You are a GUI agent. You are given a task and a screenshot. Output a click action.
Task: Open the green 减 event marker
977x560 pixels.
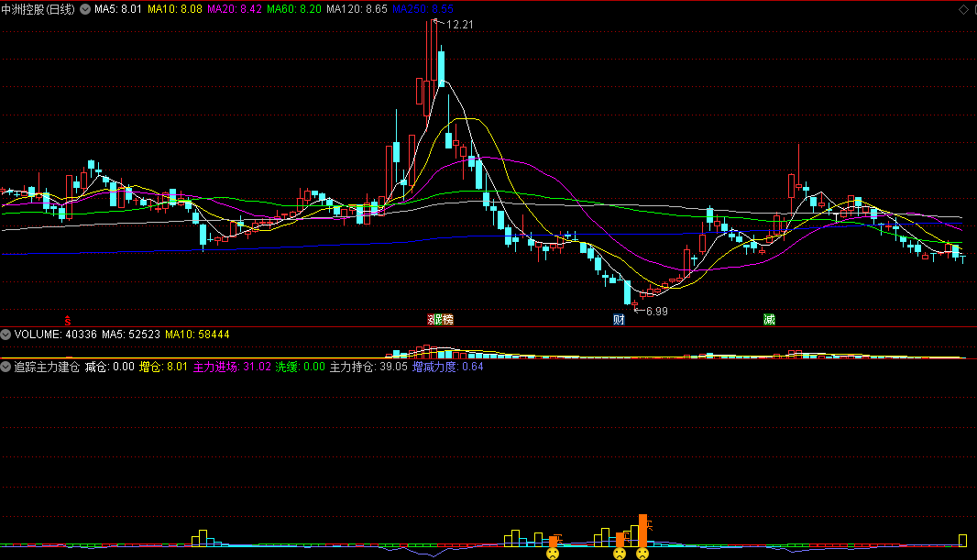(770, 320)
